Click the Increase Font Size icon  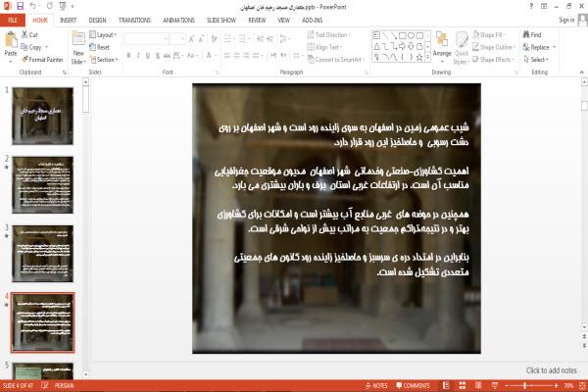[x=192, y=38]
